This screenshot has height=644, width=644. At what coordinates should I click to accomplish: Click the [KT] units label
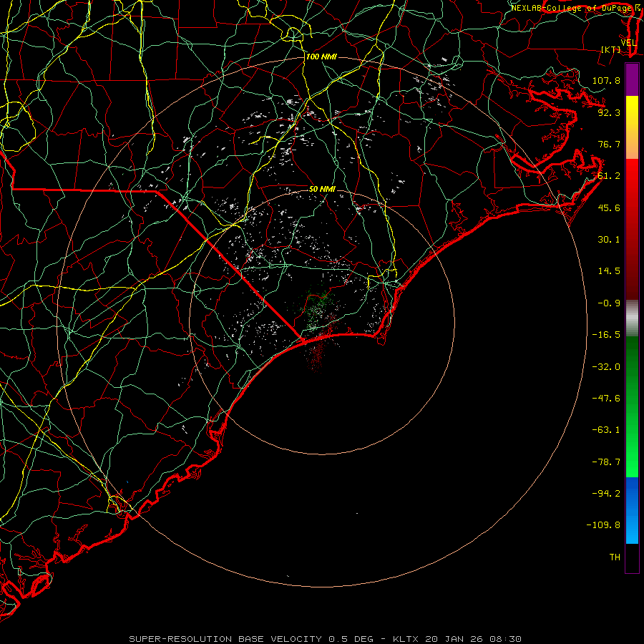pos(611,49)
